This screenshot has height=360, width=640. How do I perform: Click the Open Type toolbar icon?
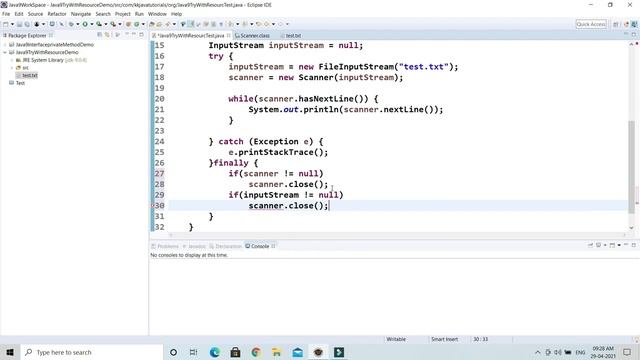tap(152, 24)
